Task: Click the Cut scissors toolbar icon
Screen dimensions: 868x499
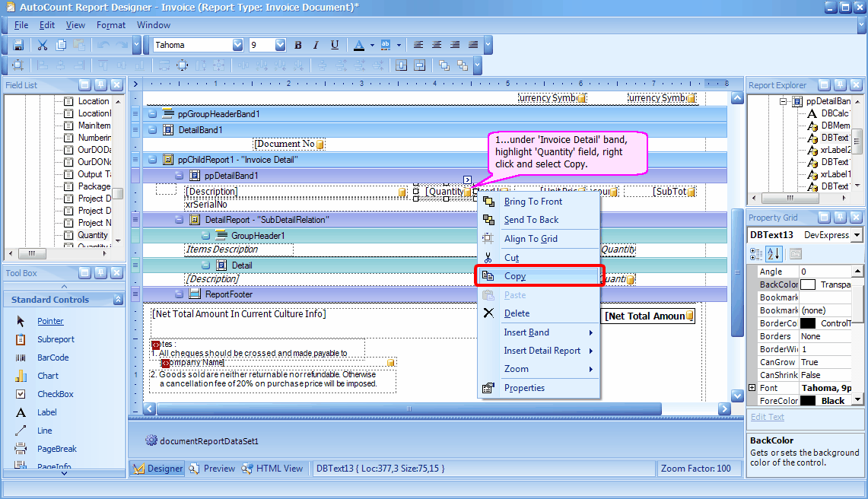Action: pyautogui.click(x=42, y=45)
